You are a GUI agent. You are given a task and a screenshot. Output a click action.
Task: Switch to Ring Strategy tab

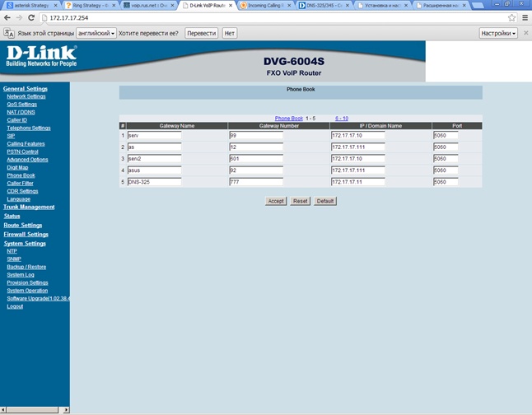(91, 6)
